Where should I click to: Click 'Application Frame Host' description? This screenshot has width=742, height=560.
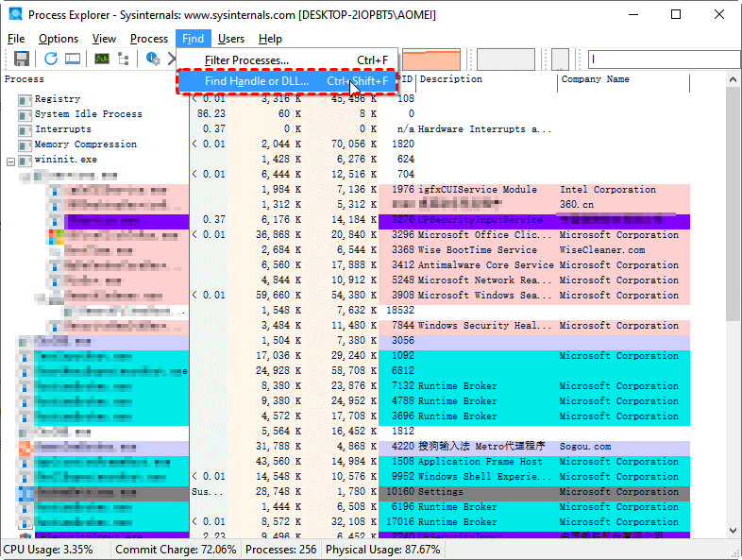tap(481, 462)
